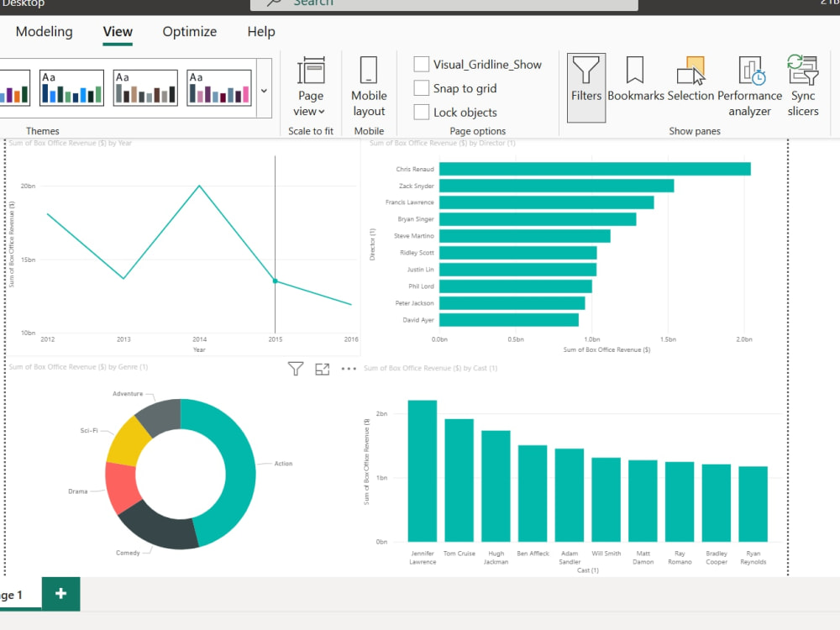Click the Ryan Reynolds column

coord(753,504)
